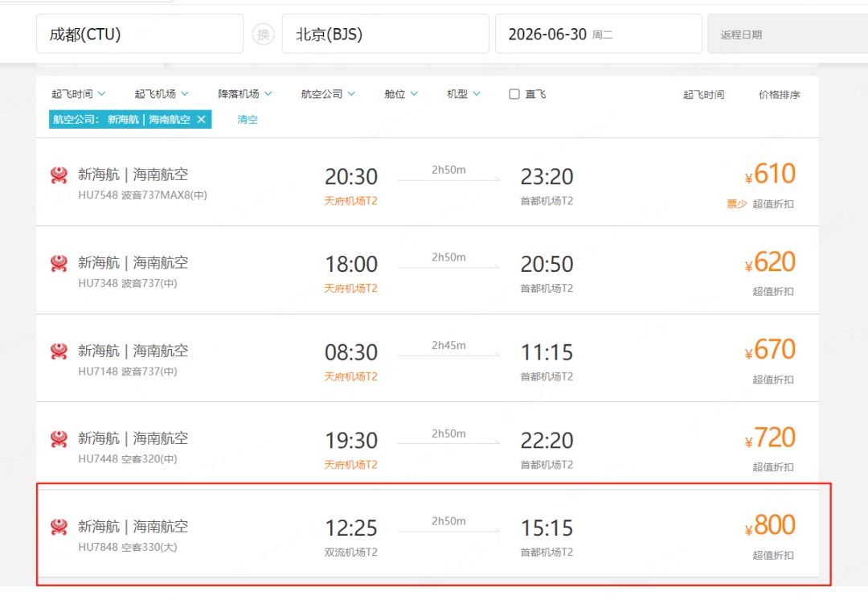Screen dimensions: 868x600
Task: Click Hainan Airlines logo for HU7548
Action: (59, 175)
